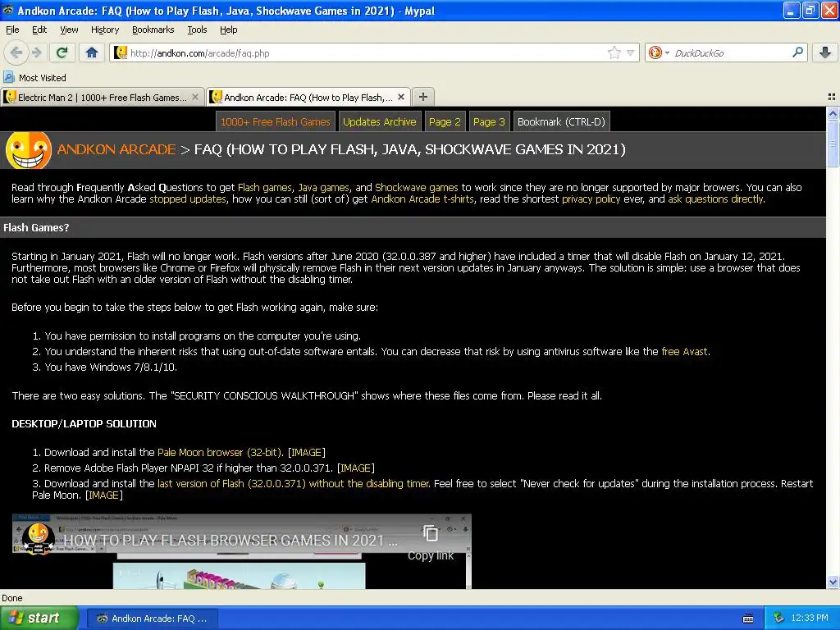Click the 12:33 PM system clock
Viewport: 840px width, 630px height.
810,619
